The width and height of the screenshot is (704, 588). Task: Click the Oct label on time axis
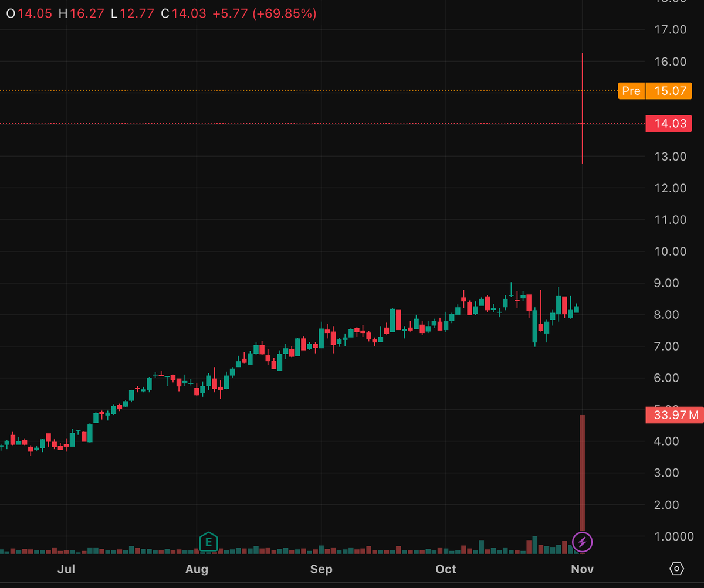tap(446, 569)
